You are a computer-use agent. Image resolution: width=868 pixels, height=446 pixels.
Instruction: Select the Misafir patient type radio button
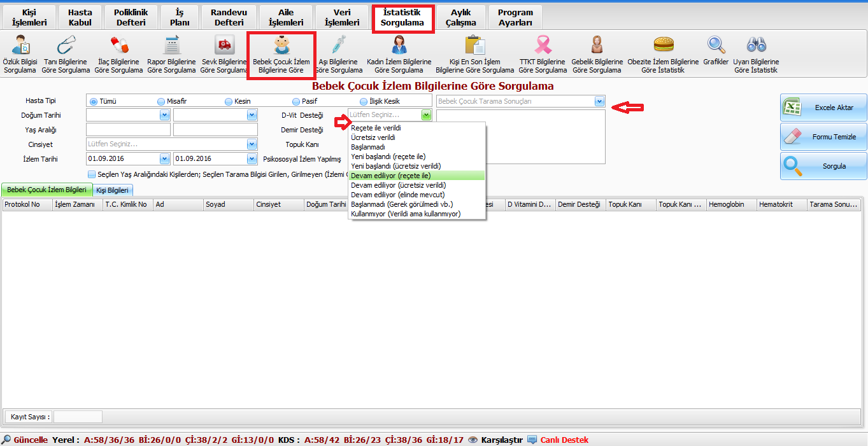(161, 102)
